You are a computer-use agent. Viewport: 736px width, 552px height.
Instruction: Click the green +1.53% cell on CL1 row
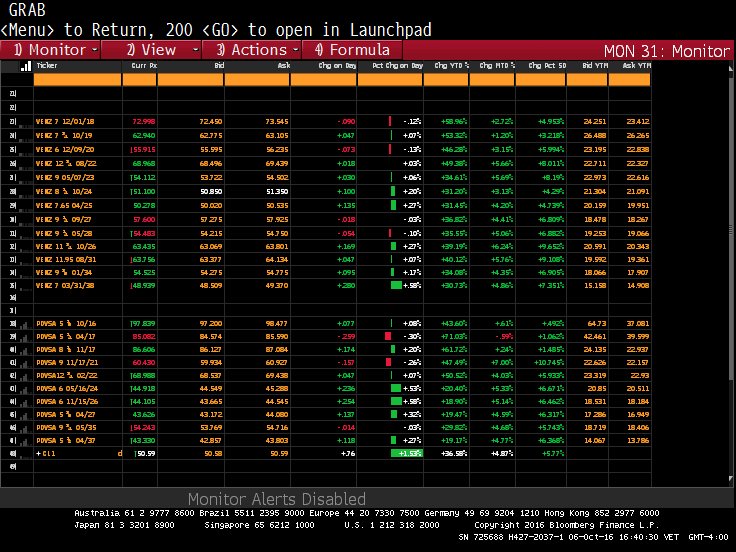[407, 454]
